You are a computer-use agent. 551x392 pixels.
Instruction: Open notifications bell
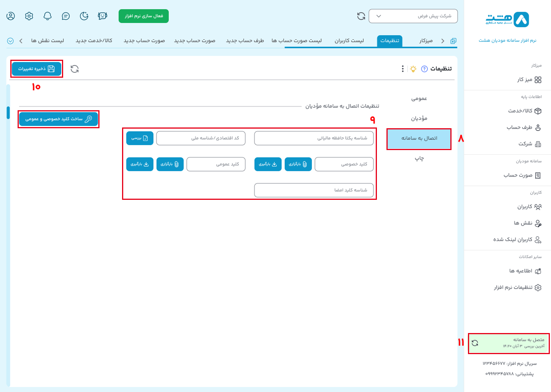pos(47,16)
